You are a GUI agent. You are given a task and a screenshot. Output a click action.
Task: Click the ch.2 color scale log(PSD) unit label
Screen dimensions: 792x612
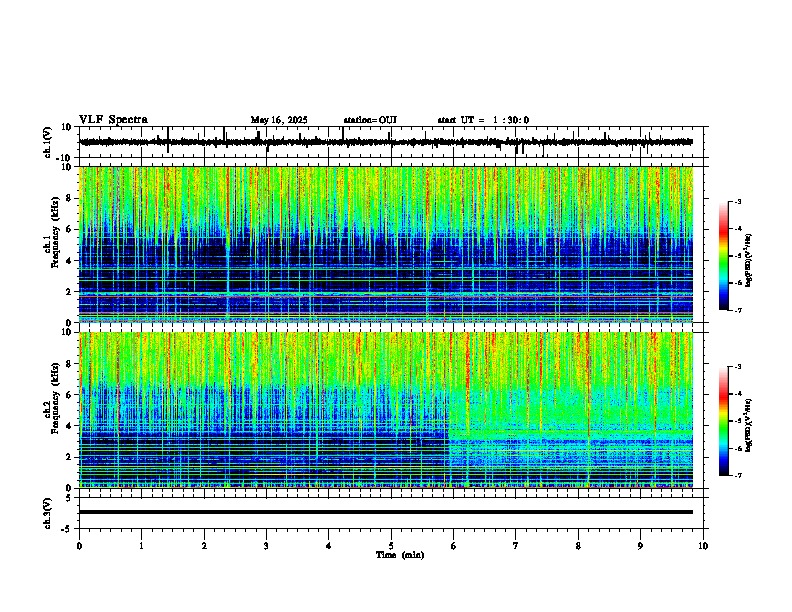pyautogui.click(x=748, y=426)
